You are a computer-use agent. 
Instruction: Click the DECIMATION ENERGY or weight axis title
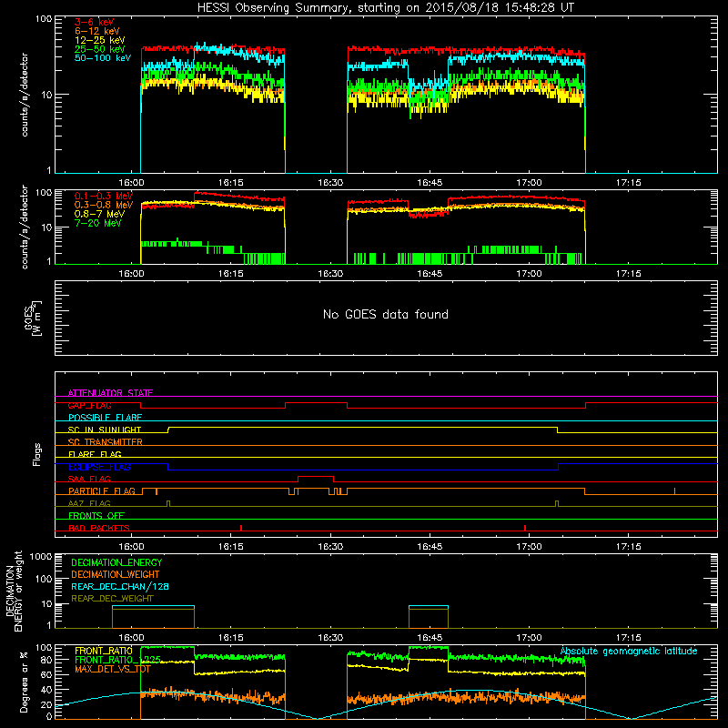point(14,591)
